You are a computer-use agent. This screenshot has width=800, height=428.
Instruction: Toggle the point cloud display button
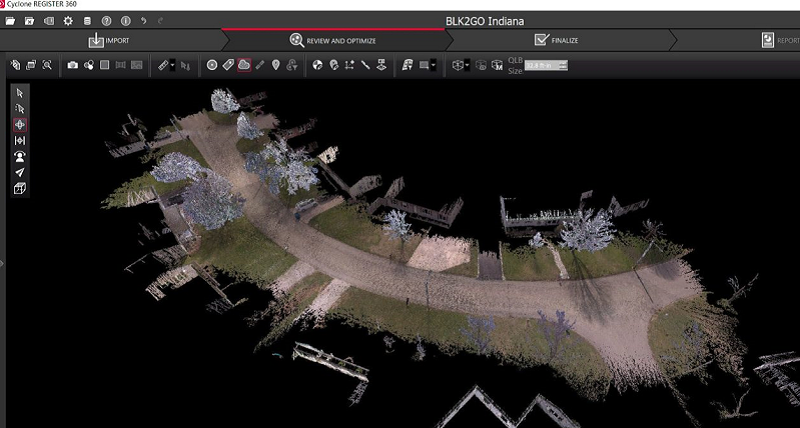click(244, 65)
